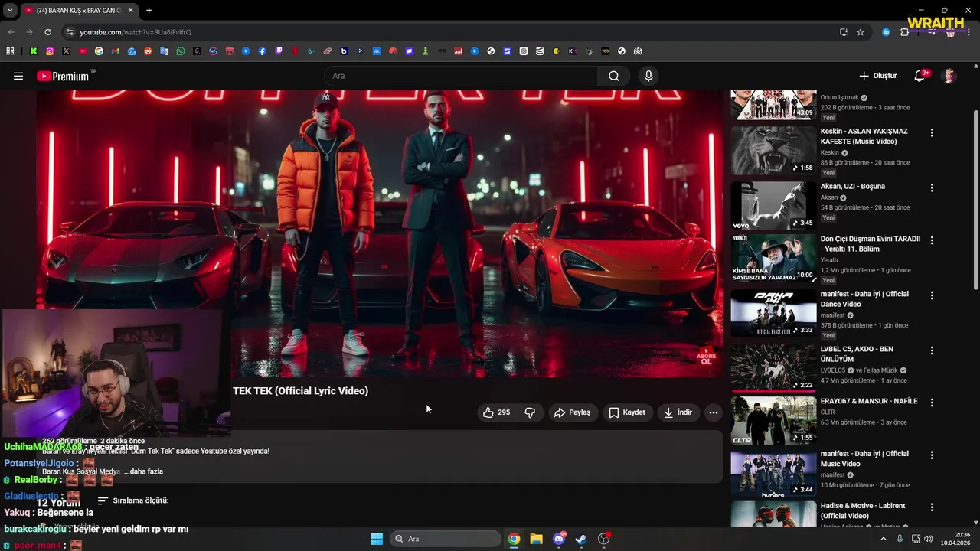Open options for ERAY067 & MANSUR - NAFİLE video
This screenshot has height=551, width=980.
tap(932, 402)
